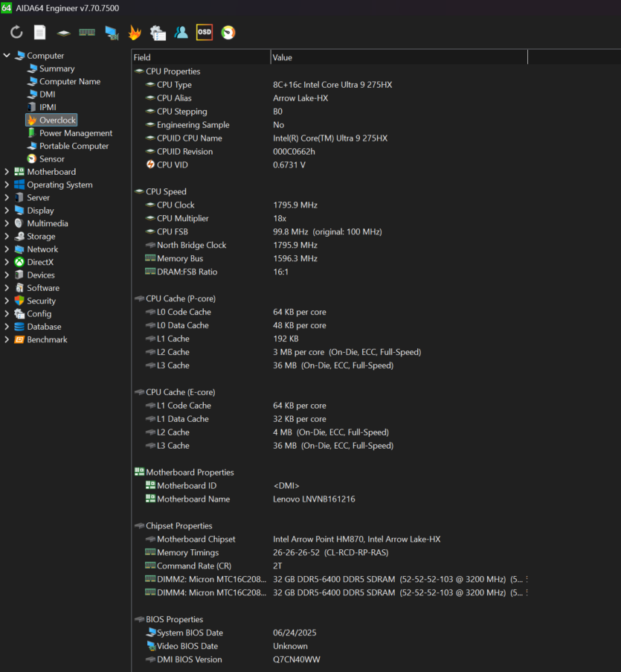Click the Refresh toolbar icon
621x672 pixels.
click(x=16, y=32)
